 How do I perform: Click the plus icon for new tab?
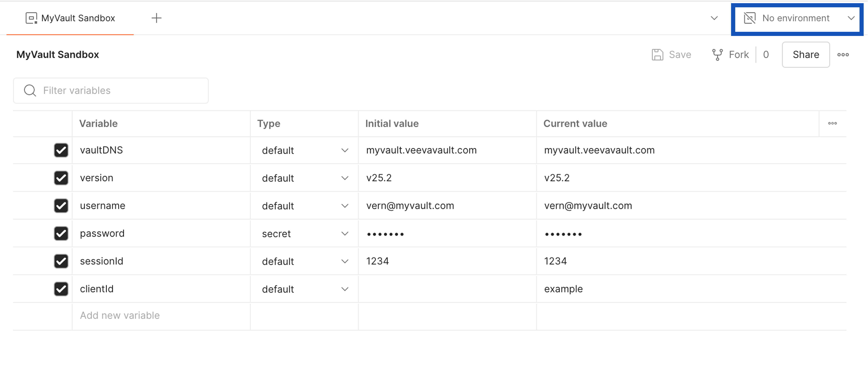coord(156,18)
